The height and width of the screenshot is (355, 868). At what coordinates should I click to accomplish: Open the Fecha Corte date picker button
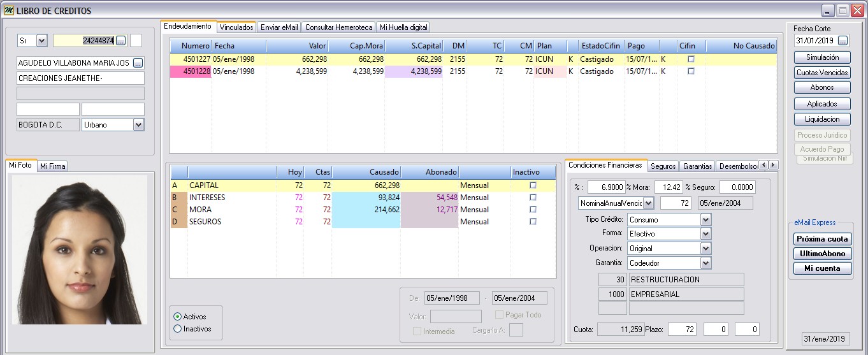point(843,41)
